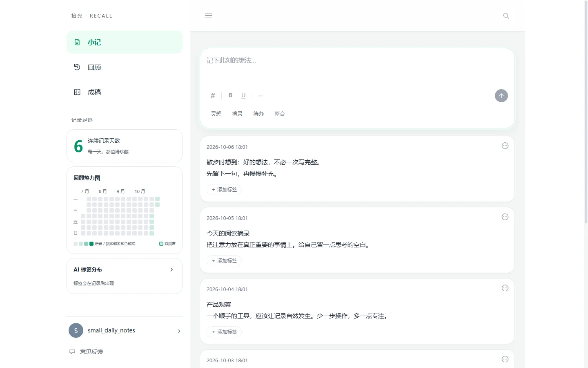
Task: Select the 待办 quick tag
Action: coord(258,114)
